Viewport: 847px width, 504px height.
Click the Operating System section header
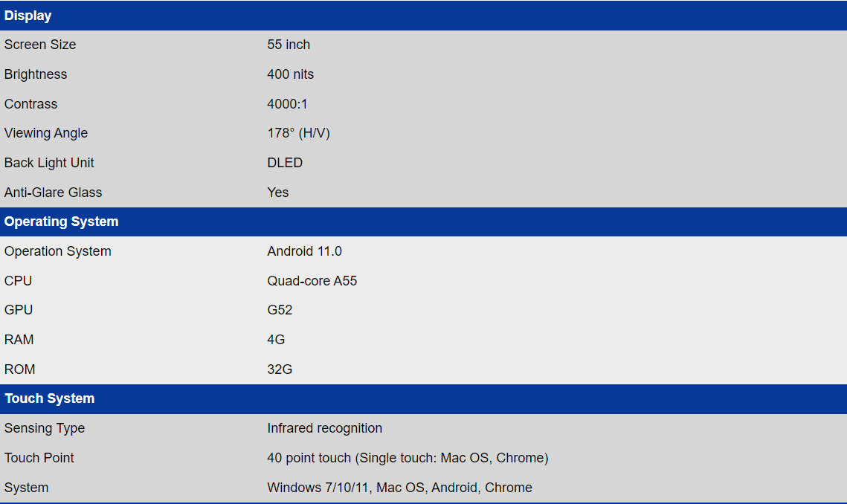point(62,222)
